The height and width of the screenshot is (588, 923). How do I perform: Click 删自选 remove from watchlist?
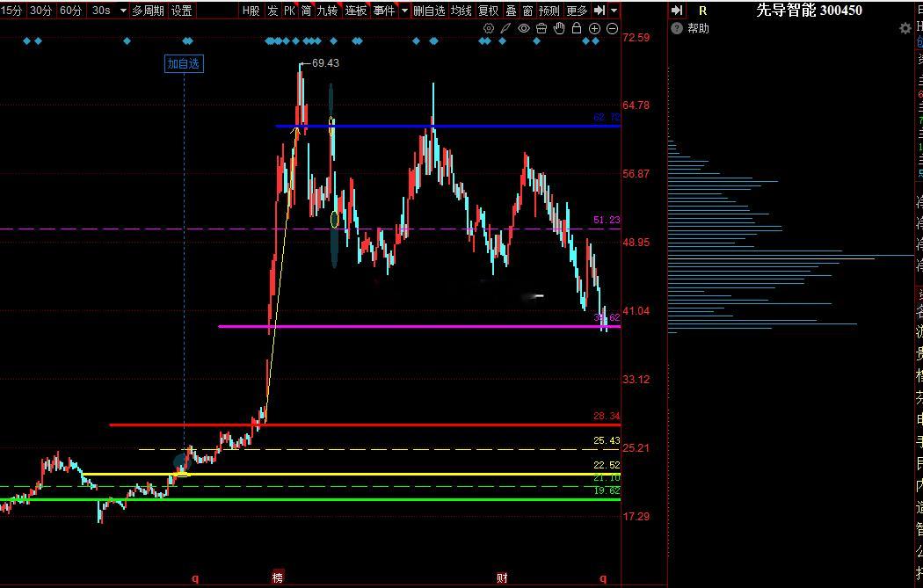pos(429,11)
